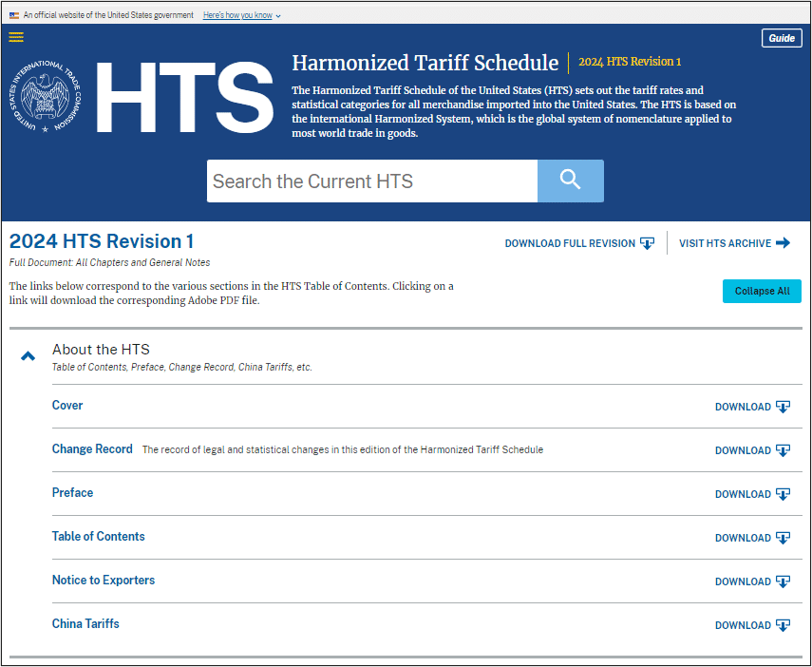Collapse the About the HTS section chevron
Viewport: 812px width, 667px height.
pos(28,356)
